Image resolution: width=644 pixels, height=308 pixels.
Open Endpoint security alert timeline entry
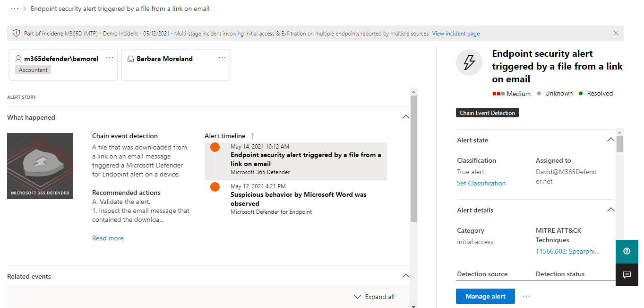[296, 161]
